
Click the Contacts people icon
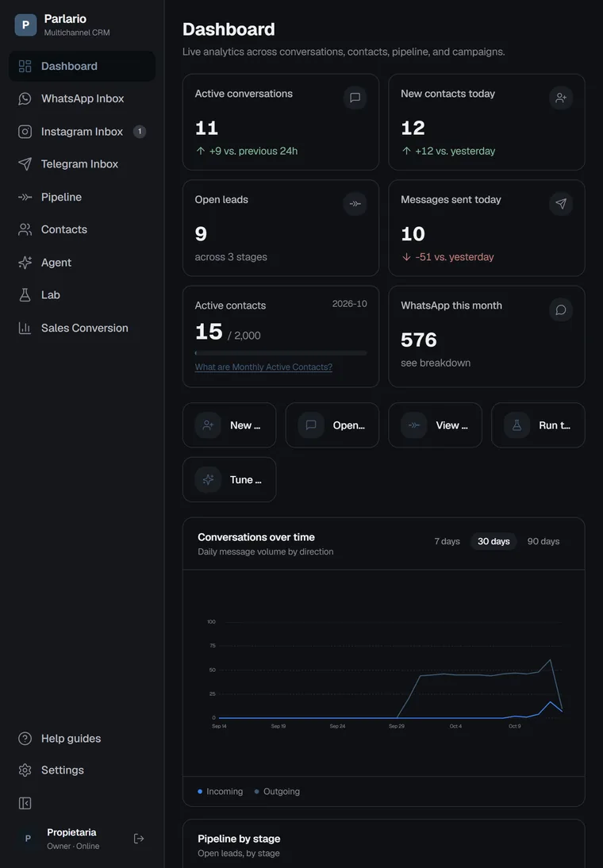pos(25,229)
